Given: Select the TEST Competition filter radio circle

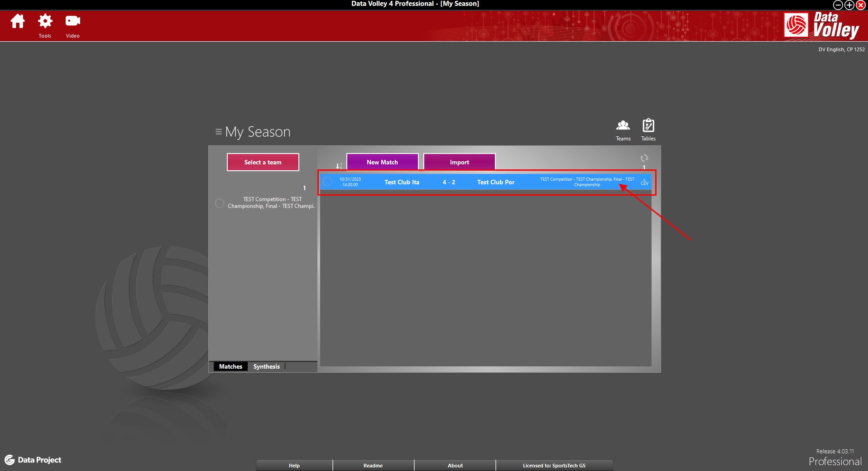Looking at the screenshot, I should click(220, 203).
